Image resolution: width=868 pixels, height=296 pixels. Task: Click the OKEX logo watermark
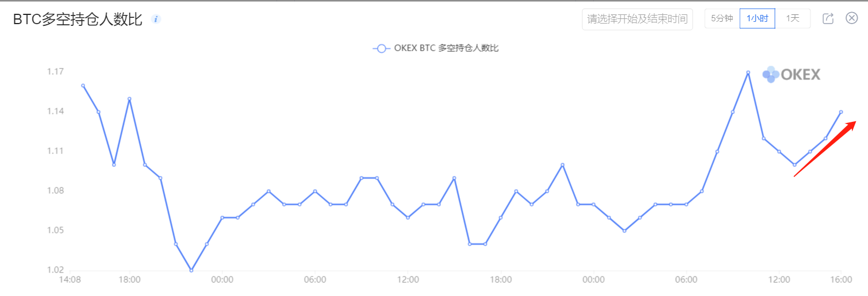[791, 74]
